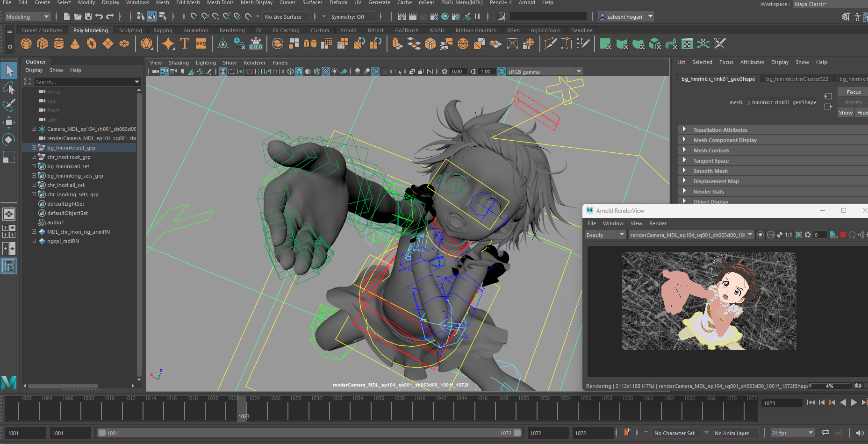Toggle textured display in viewport

326,72
